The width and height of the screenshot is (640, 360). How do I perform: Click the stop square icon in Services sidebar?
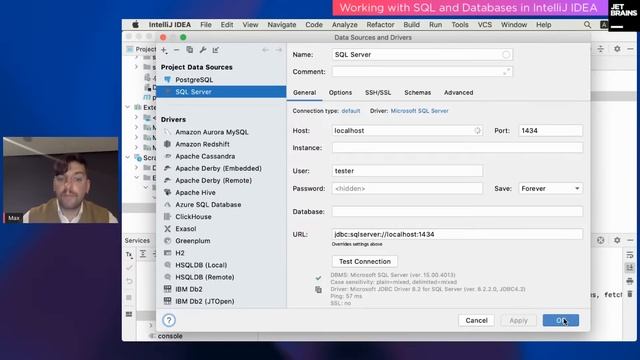[129, 298]
